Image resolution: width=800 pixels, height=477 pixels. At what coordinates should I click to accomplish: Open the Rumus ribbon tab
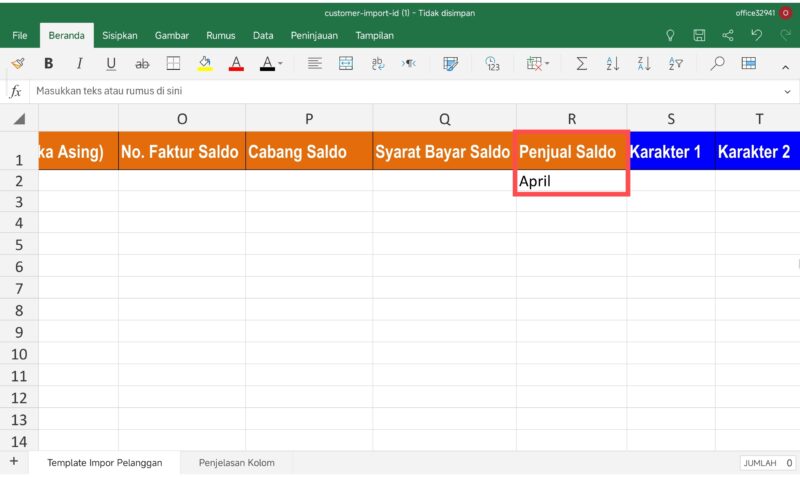pyautogui.click(x=221, y=35)
